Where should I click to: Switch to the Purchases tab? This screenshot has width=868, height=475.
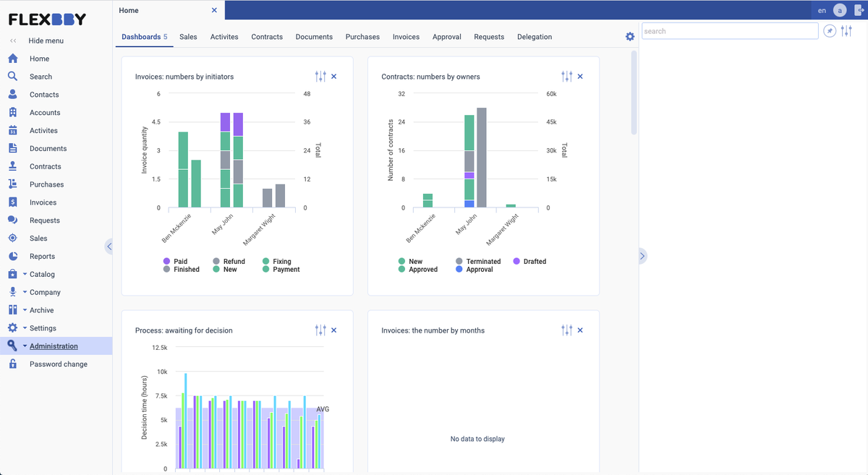click(362, 37)
